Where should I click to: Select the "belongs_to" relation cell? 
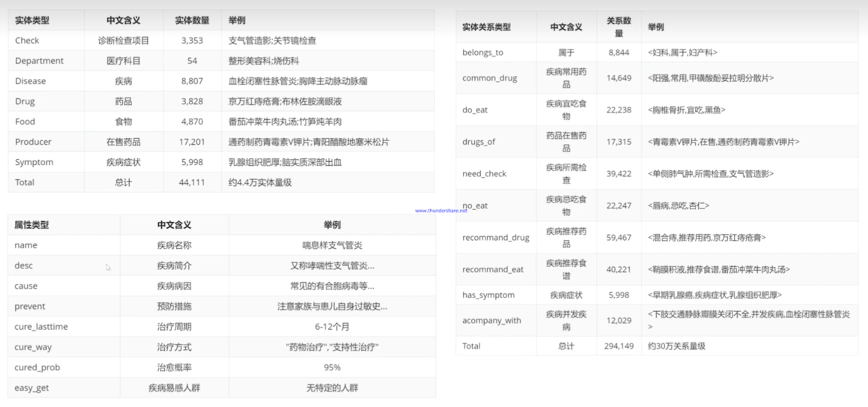(483, 52)
